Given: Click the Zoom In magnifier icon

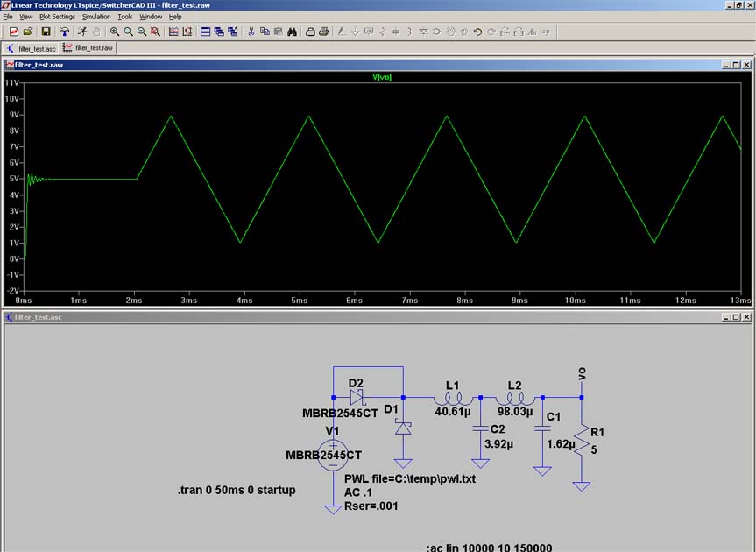Looking at the screenshot, I should coord(115,32).
